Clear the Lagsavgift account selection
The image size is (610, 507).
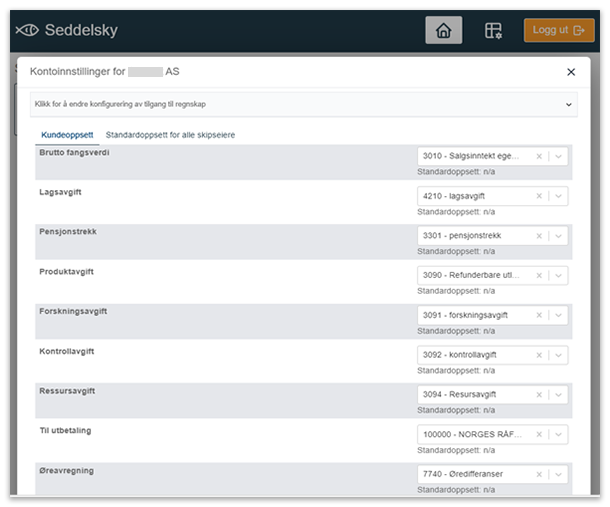tap(540, 196)
